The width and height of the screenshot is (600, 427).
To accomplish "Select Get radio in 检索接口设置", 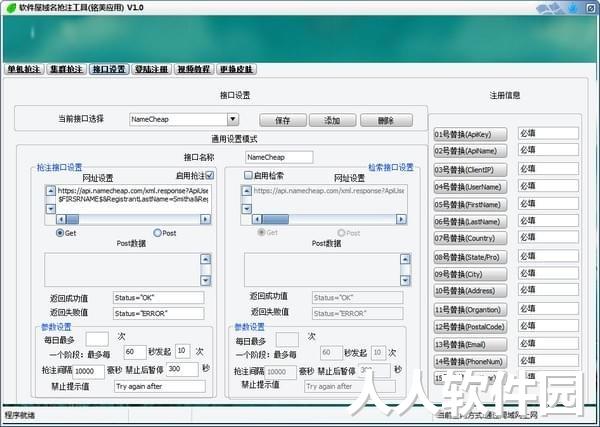I will pos(262,232).
